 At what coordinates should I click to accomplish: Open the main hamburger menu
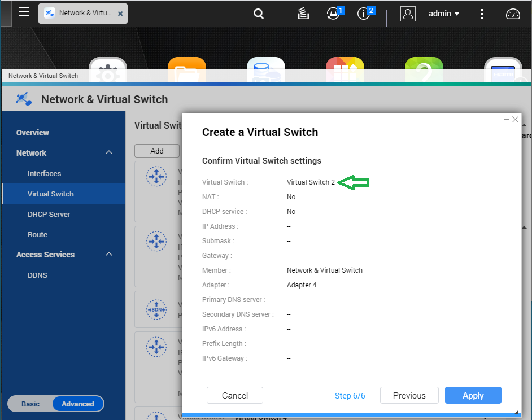(24, 13)
